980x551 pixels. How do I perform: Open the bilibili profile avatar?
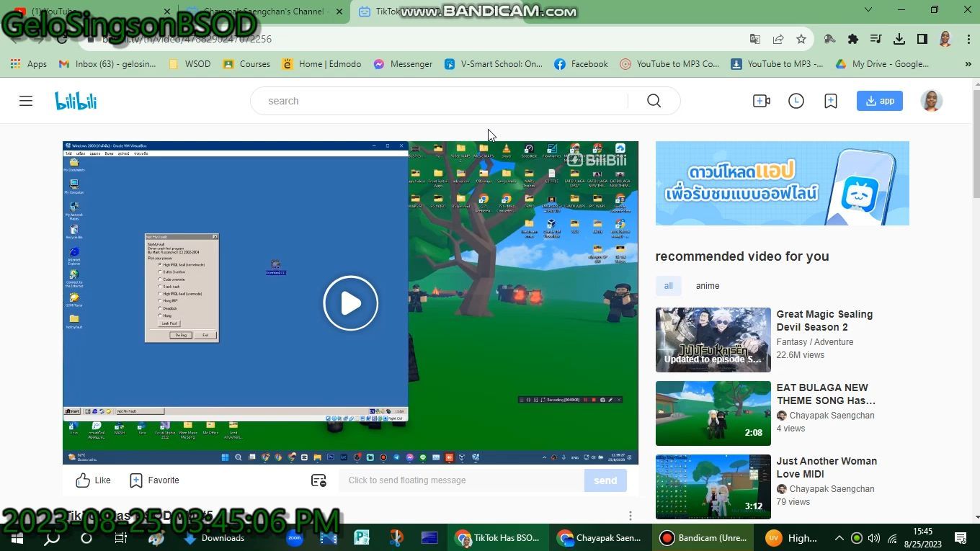click(x=932, y=101)
